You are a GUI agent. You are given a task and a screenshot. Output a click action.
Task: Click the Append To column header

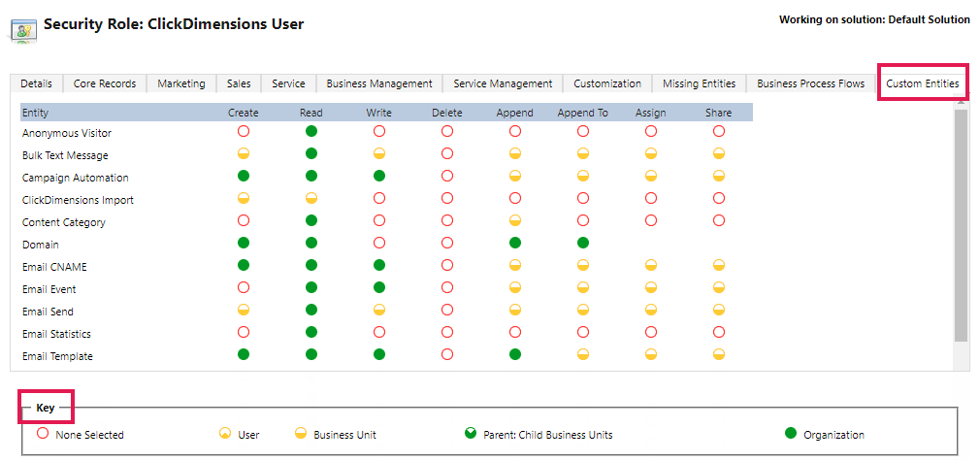coord(582,113)
